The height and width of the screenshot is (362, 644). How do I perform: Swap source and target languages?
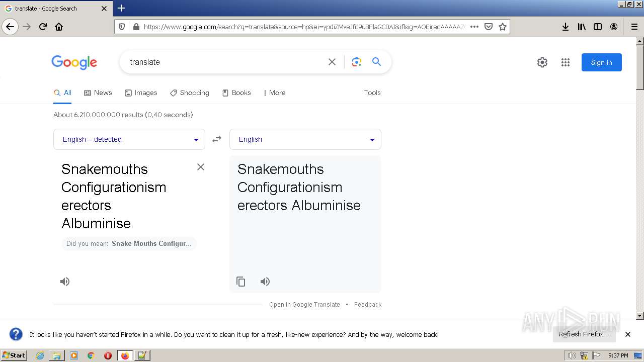coord(217,139)
